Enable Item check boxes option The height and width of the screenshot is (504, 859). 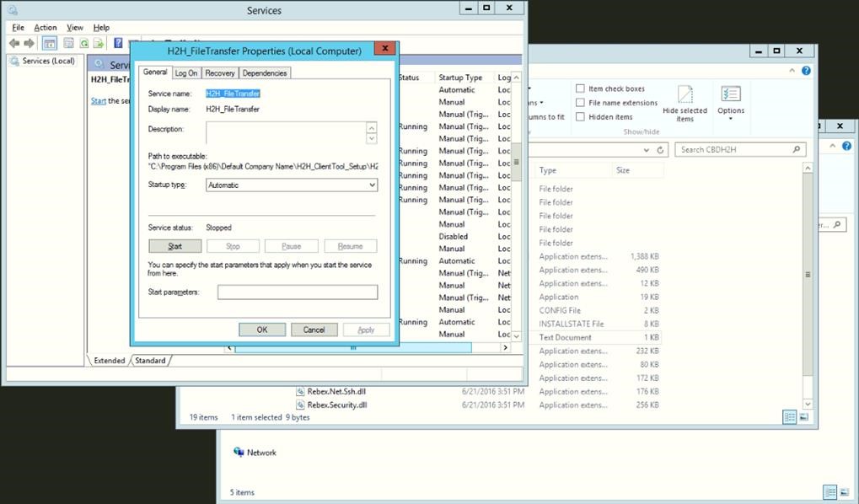pos(580,88)
